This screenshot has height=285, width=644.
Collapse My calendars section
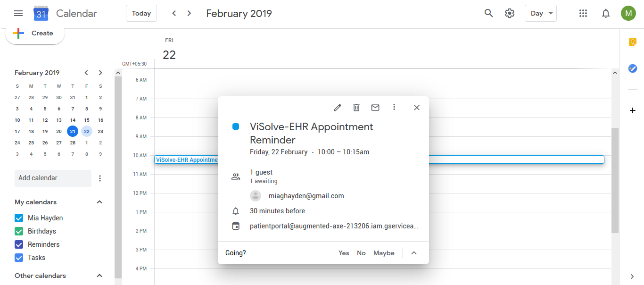coord(99,202)
